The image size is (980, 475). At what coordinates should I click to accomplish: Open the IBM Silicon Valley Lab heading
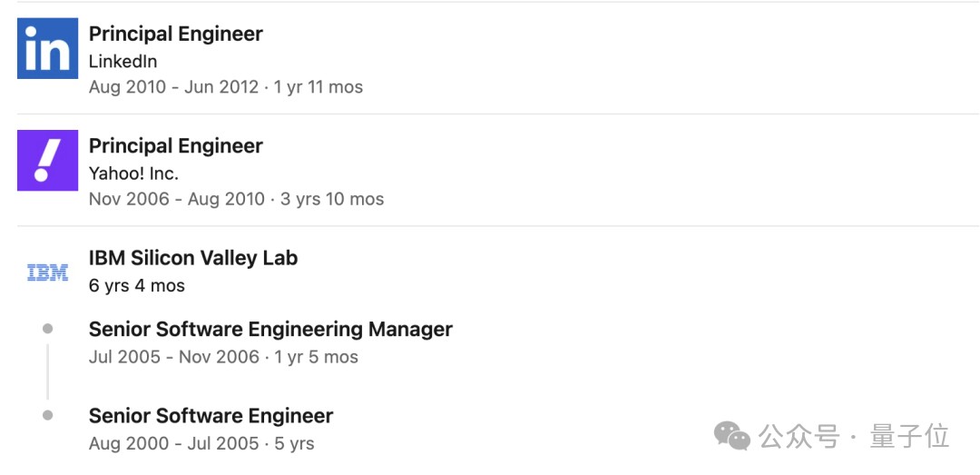coord(192,258)
